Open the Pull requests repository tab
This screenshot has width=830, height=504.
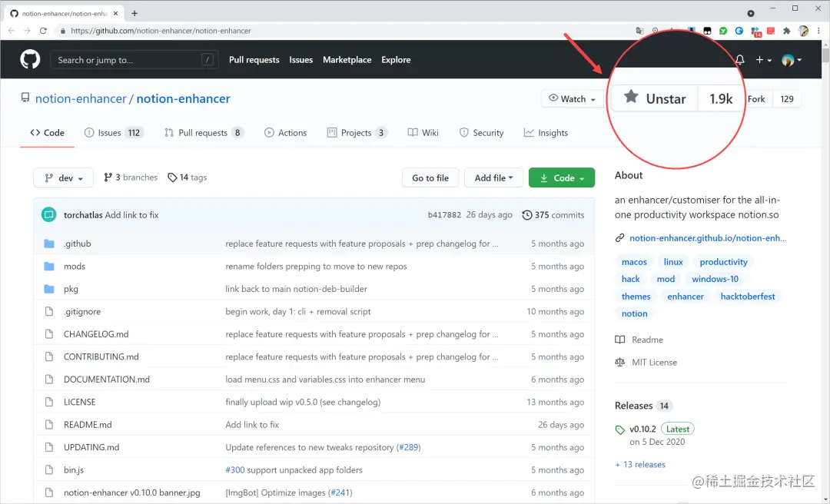204,133
